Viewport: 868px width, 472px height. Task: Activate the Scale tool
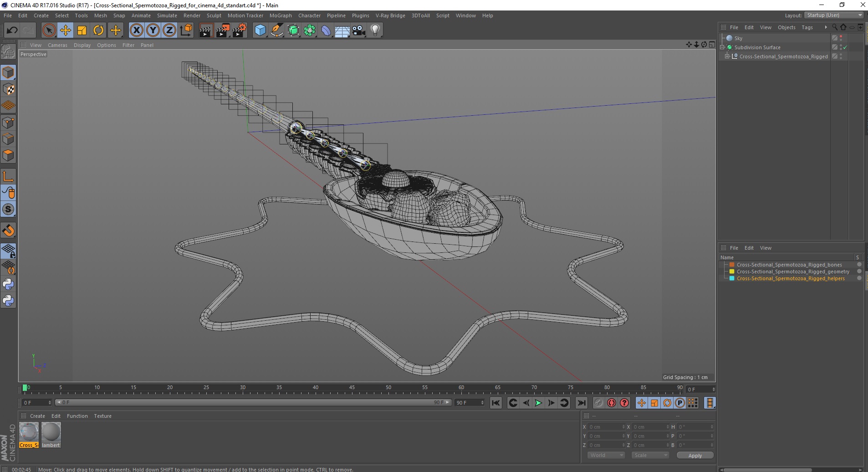(x=82, y=31)
